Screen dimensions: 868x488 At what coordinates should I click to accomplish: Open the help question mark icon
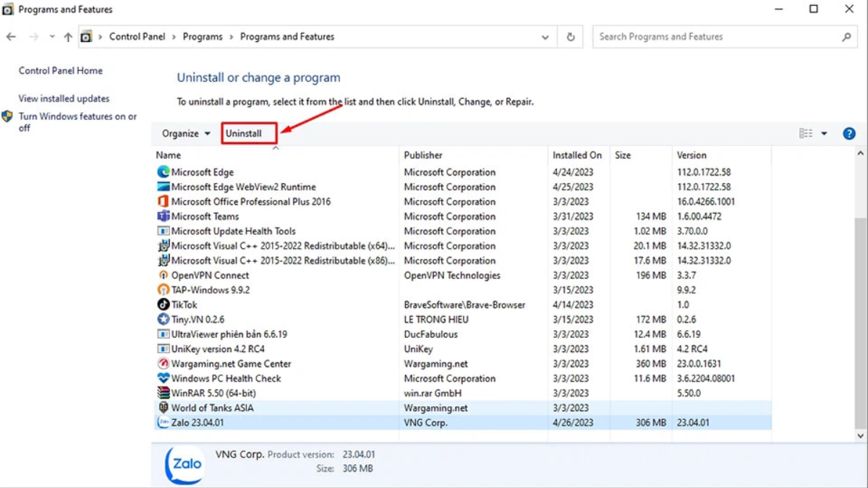tap(849, 133)
